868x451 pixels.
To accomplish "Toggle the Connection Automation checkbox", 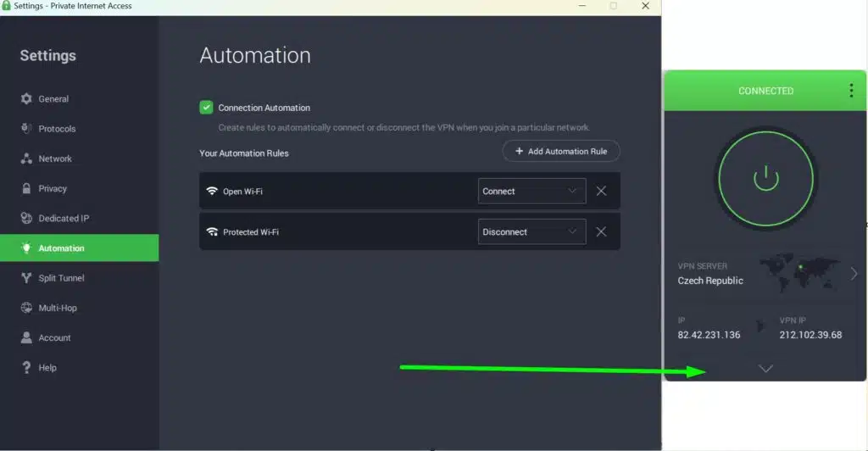I will click(x=206, y=108).
